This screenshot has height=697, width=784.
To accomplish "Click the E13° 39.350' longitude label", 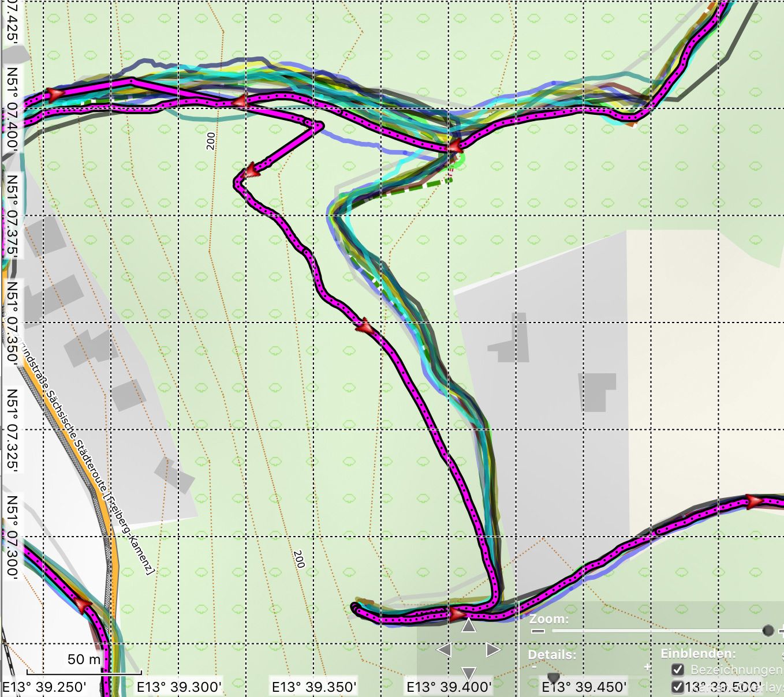I will 313,687.
